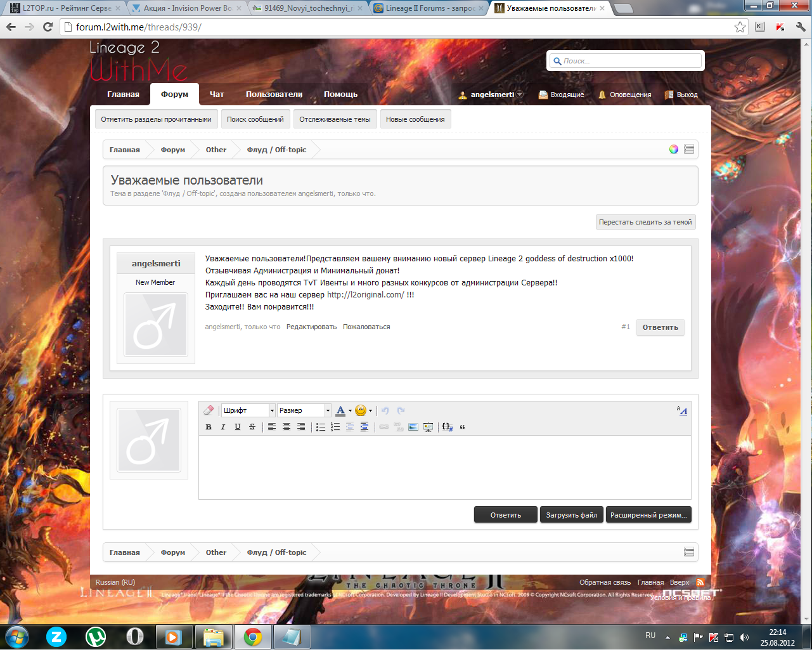Open the Главная navigation tab
The width and height of the screenshot is (812, 652).
pos(123,95)
